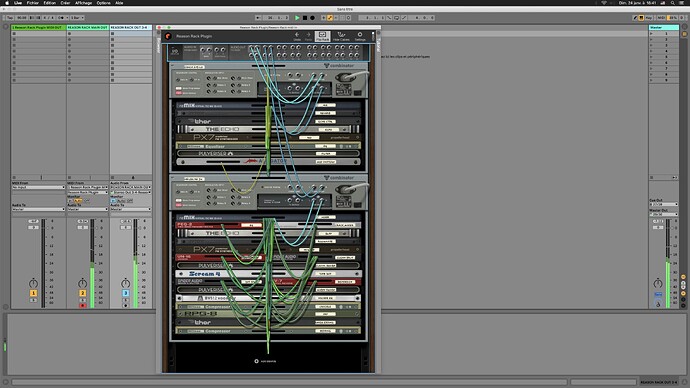Open the 1 Bar quantization dropdown
This screenshot has width=690, height=388.
[77, 18]
